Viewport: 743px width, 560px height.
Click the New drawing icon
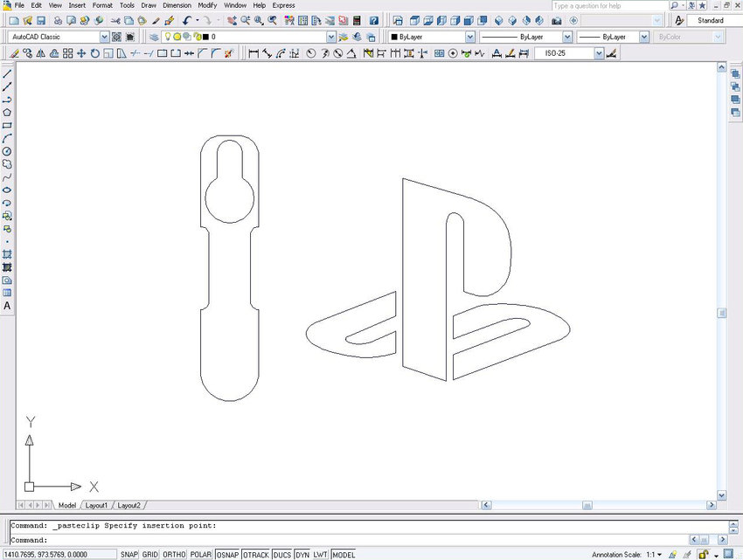pyautogui.click(x=14, y=20)
